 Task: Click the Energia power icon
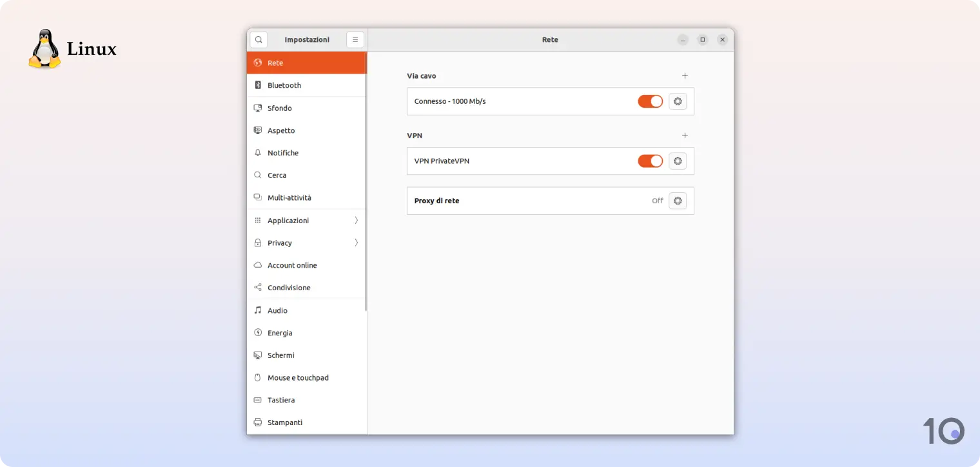coord(258,333)
